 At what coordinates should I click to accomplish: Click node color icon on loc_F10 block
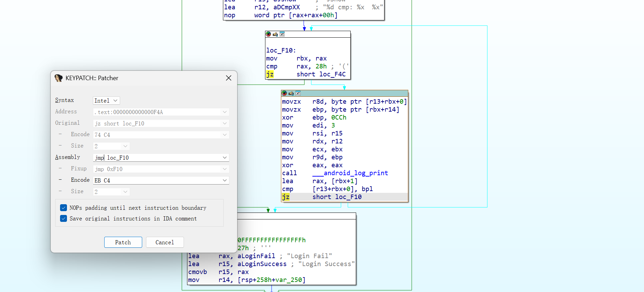tap(268, 34)
